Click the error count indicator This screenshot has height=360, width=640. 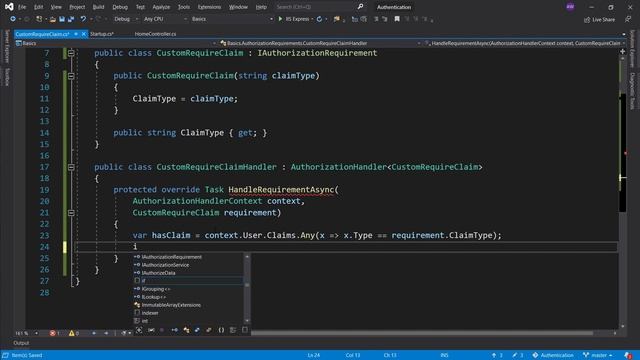(x=55, y=333)
